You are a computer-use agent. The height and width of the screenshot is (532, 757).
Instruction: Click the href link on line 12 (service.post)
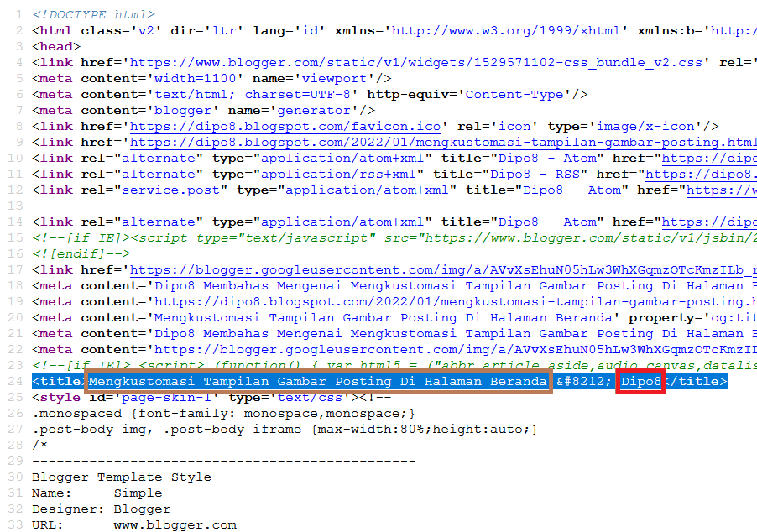[722, 190]
